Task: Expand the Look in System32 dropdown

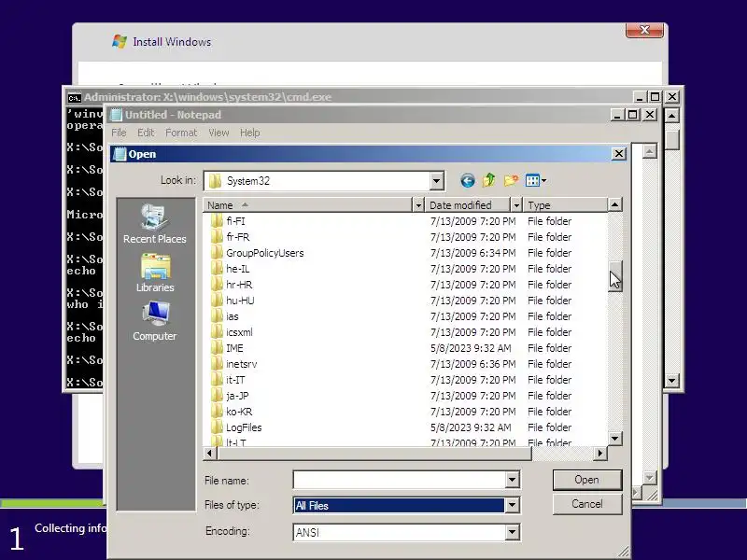Action: click(x=436, y=181)
